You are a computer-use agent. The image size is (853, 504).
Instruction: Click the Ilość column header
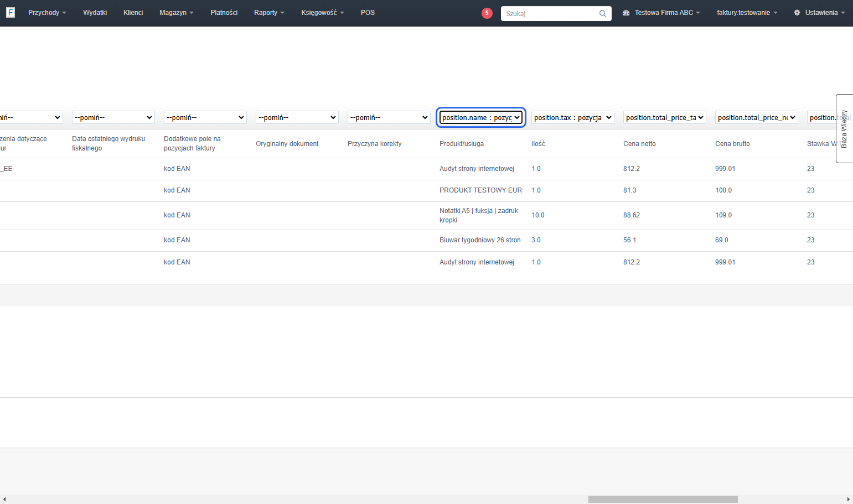tap(538, 144)
